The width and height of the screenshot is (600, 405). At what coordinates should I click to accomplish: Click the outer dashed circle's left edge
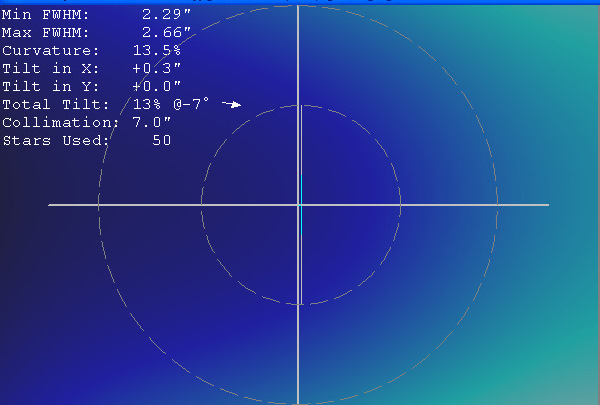99,205
